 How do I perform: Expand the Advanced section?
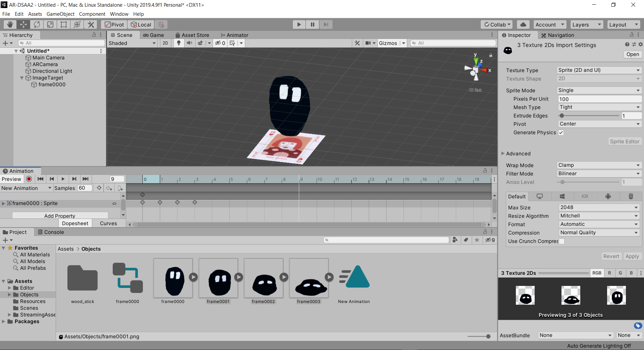(503, 153)
